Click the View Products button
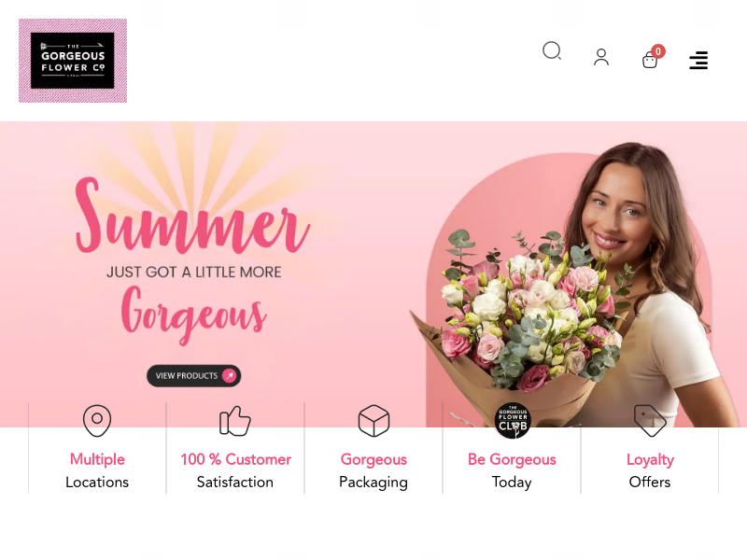Screen dimensions: 747x560 [x=194, y=376]
